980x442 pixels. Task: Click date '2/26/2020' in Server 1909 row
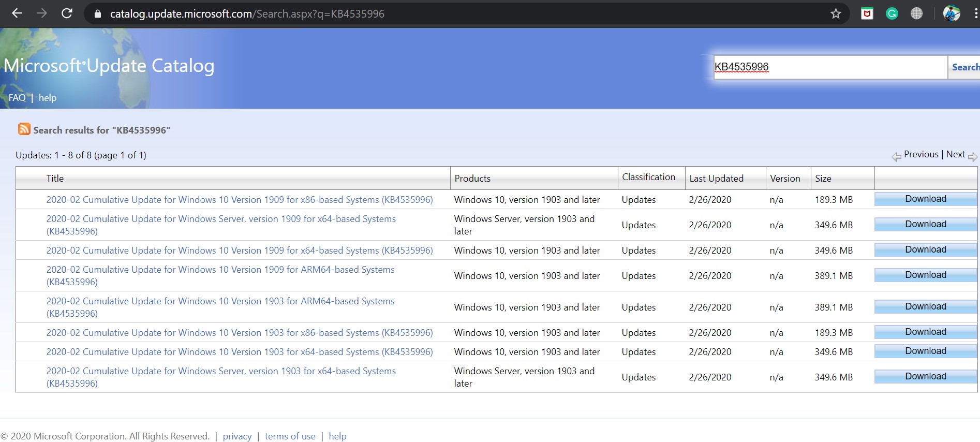710,225
